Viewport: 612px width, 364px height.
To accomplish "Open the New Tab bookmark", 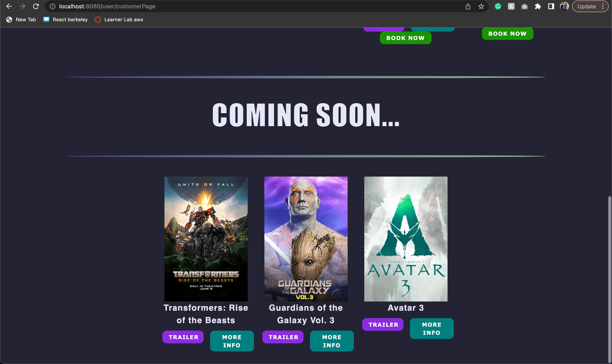I will point(21,19).
